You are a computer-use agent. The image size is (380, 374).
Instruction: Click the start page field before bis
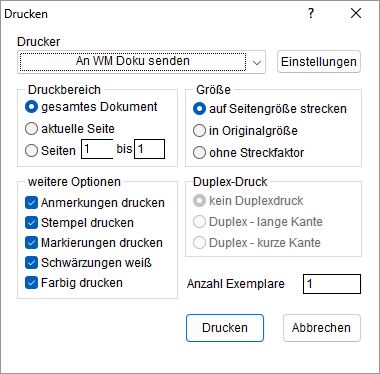click(x=97, y=149)
